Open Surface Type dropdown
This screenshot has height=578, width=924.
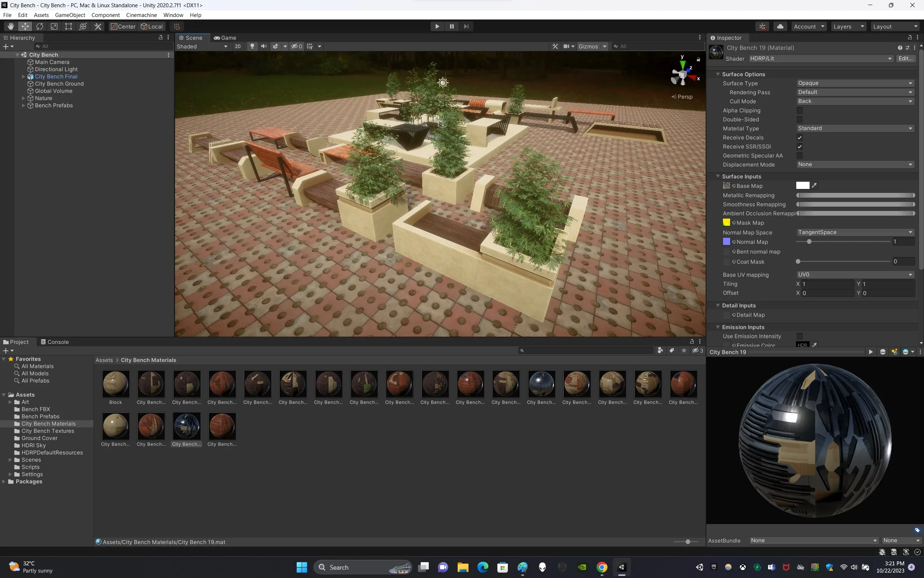[855, 83]
